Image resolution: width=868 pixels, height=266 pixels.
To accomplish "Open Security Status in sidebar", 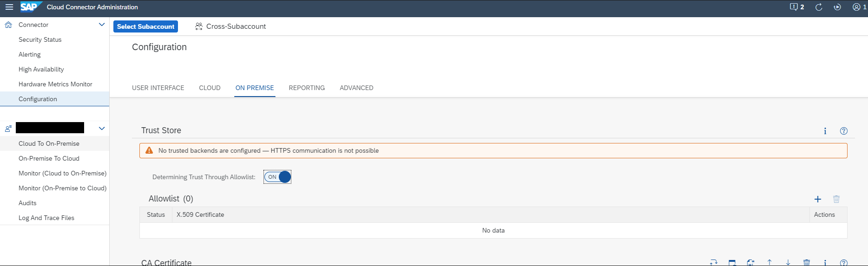I will click(54, 39).
